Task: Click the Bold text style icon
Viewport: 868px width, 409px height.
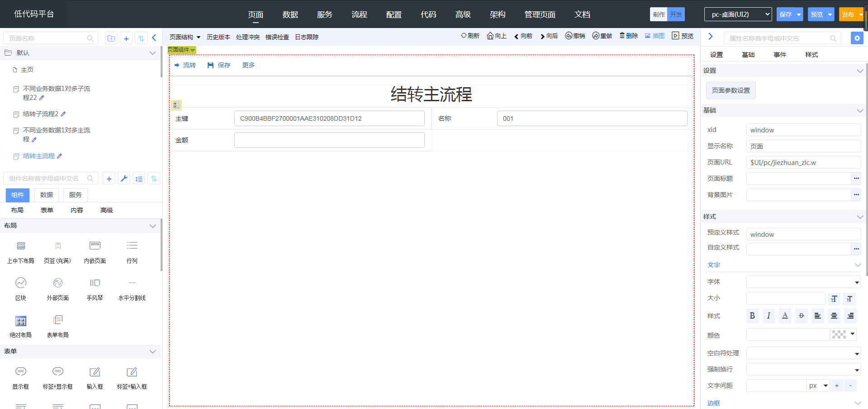Action: tap(752, 316)
